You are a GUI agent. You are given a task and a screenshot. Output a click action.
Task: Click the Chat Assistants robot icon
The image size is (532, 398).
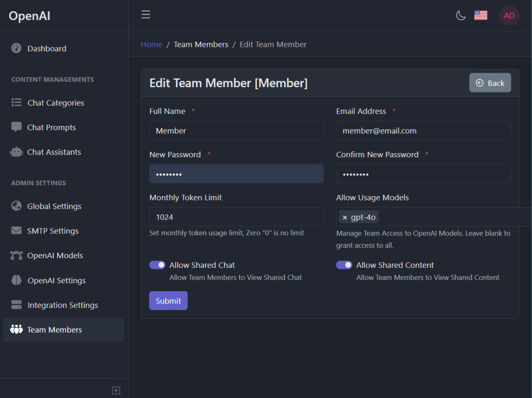(x=16, y=152)
